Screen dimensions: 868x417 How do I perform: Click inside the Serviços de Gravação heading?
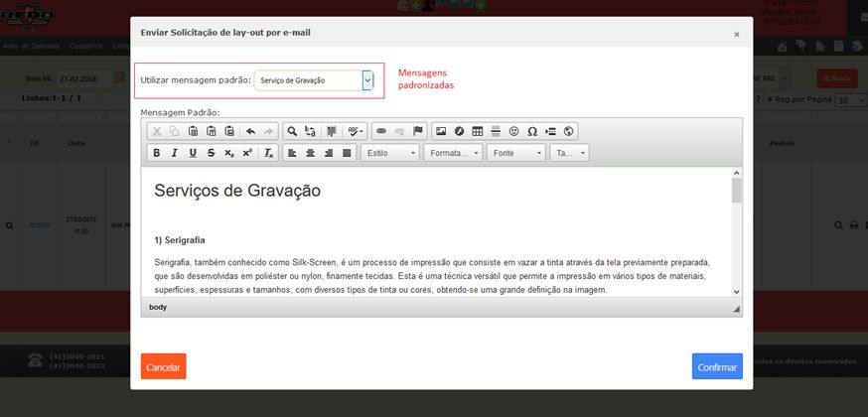(237, 191)
